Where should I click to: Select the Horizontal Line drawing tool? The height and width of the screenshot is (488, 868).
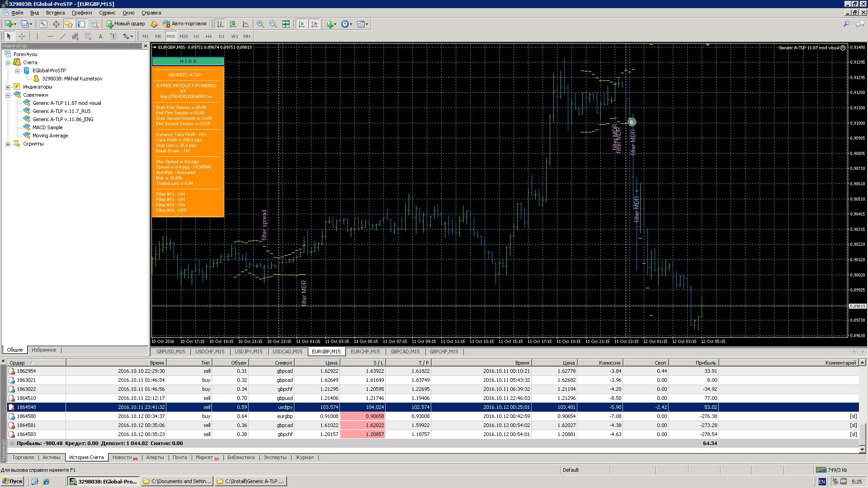50,36
